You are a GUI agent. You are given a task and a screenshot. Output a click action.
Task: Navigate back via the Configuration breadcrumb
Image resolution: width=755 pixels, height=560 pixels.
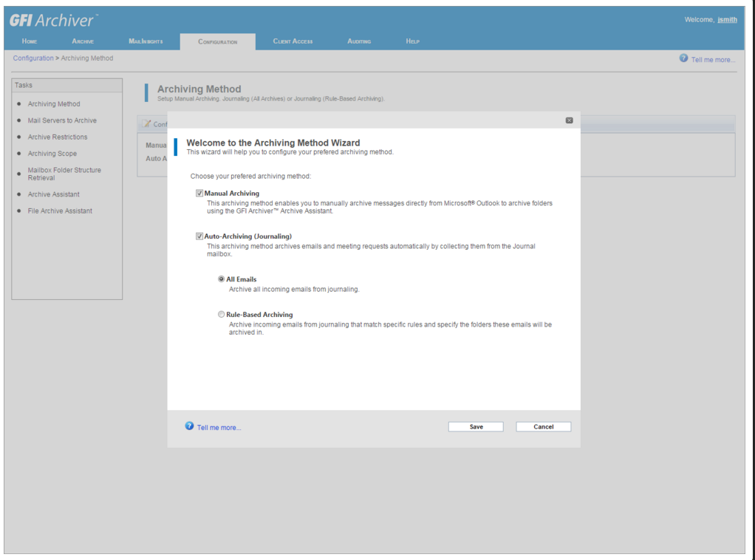33,58
